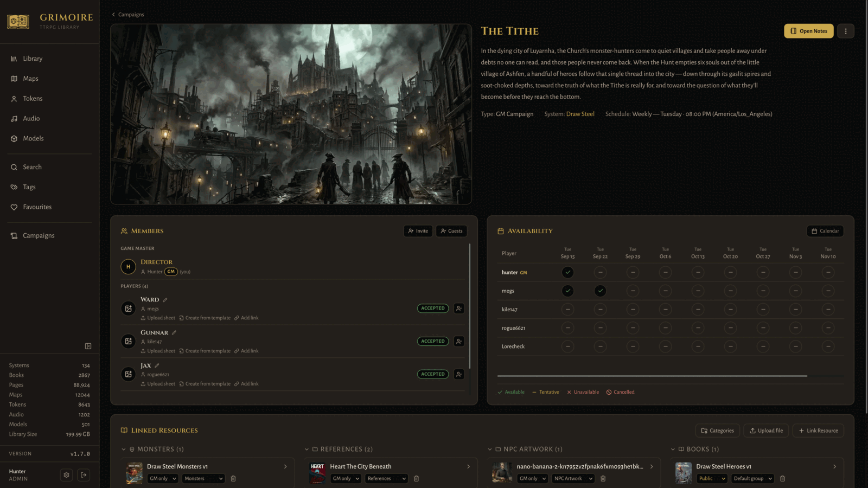Viewport: 868px width, 488px height.
Task: Click the Grimoire book logo icon
Action: click(18, 22)
